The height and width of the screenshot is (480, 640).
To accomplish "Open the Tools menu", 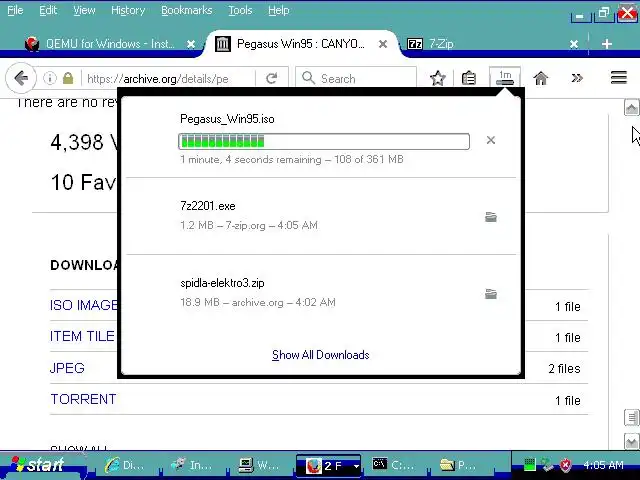I will [240, 10].
